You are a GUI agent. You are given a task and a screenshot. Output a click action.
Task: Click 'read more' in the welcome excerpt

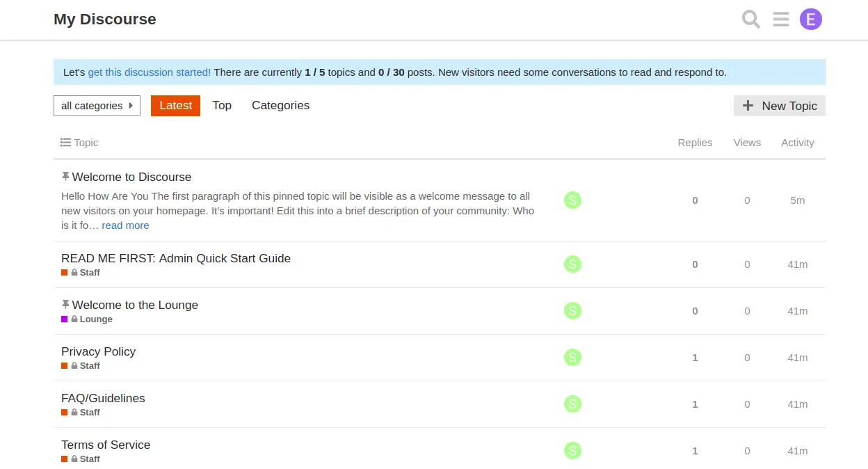[125, 225]
